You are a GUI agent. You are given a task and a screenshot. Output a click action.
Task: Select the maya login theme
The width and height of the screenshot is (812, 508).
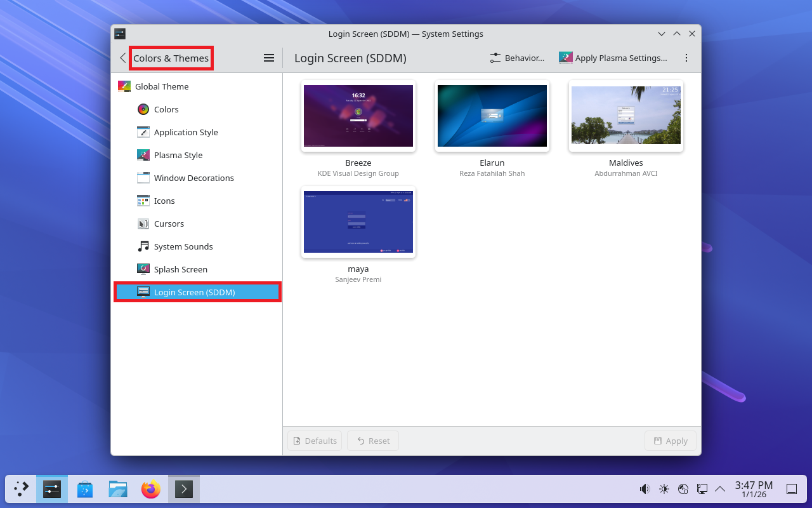click(x=358, y=222)
